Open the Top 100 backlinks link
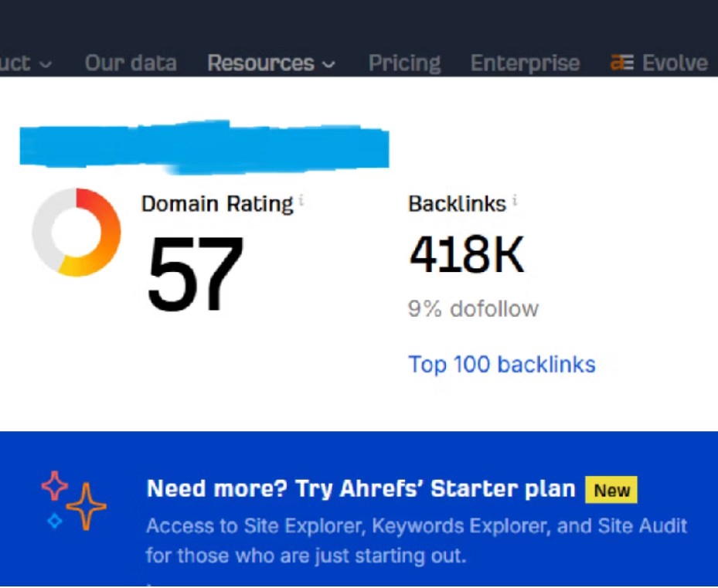This screenshot has height=588, width=718. 502,365
